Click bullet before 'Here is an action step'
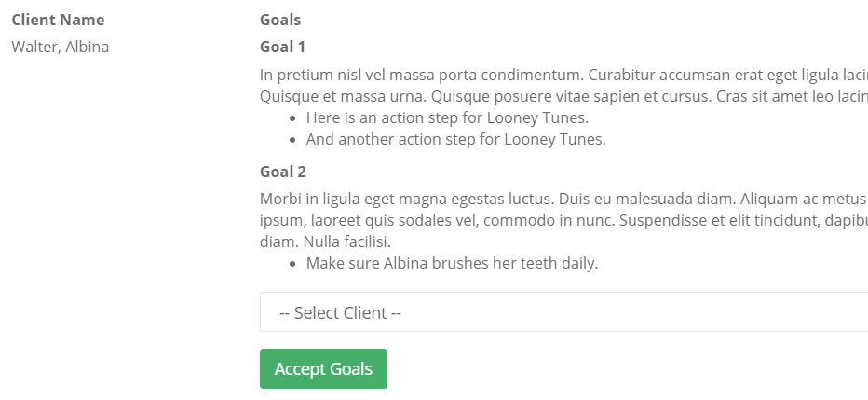The image size is (868, 400). pos(293,118)
